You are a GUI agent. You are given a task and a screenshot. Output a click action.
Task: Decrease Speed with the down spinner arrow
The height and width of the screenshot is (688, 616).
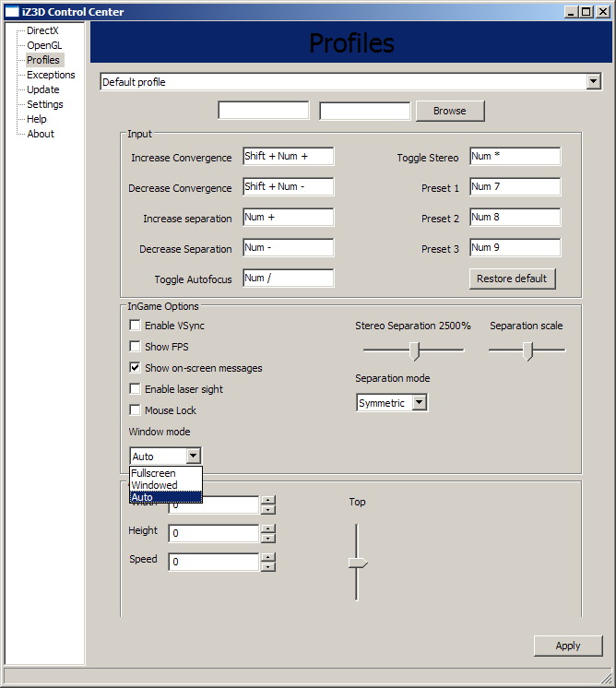pyautogui.click(x=268, y=567)
